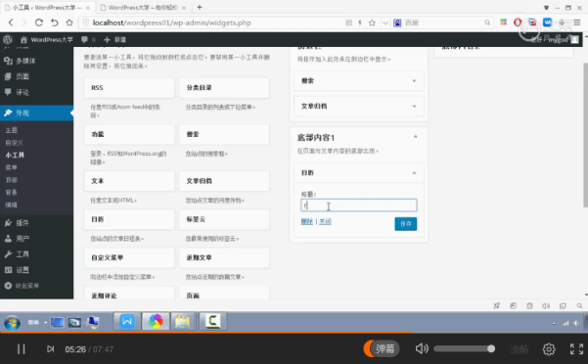Collapse the 日历 widget in 底部内容1
The image size is (588, 364).
(x=415, y=173)
